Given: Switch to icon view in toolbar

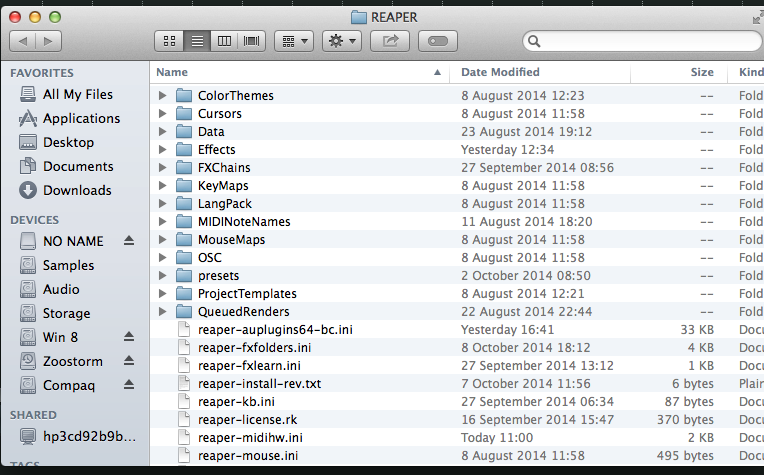Looking at the screenshot, I should 170,41.
